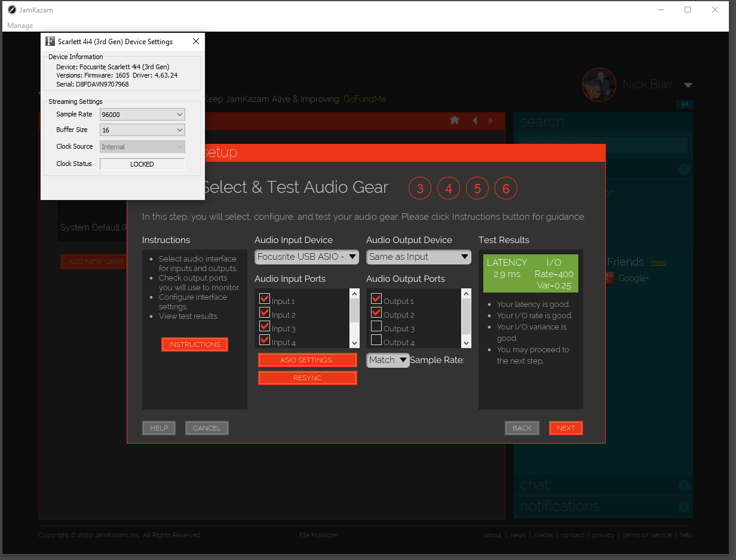
Task: Open the Sample Rate 96000 dropdown
Action: (x=142, y=114)
